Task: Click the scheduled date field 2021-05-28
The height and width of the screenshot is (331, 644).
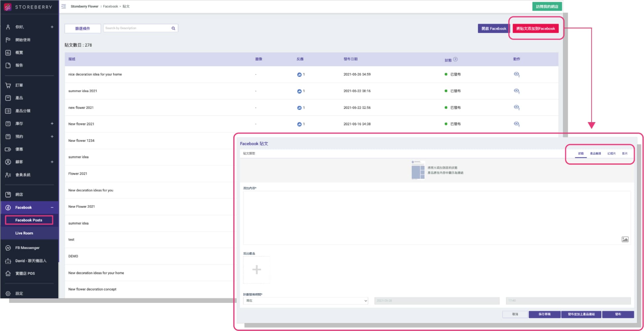Action: pos(437,301)
